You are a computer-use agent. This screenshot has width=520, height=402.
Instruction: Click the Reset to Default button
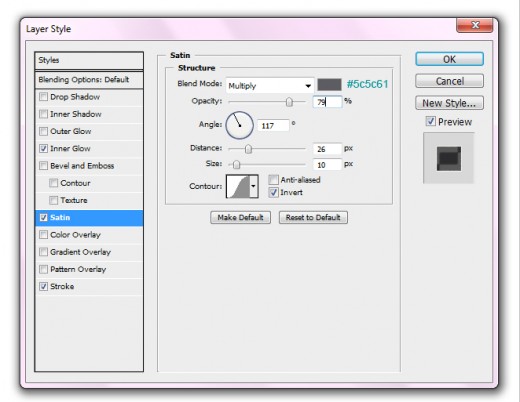(313, 218)
